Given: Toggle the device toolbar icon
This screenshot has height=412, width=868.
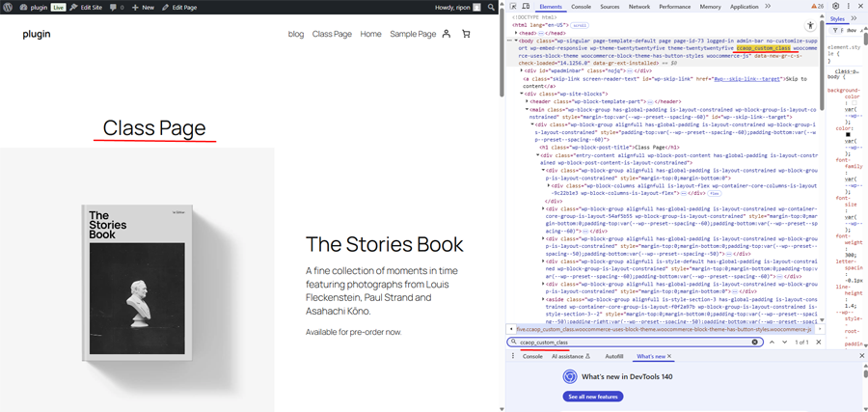Looking at the screenshot, I should point(526,6).
